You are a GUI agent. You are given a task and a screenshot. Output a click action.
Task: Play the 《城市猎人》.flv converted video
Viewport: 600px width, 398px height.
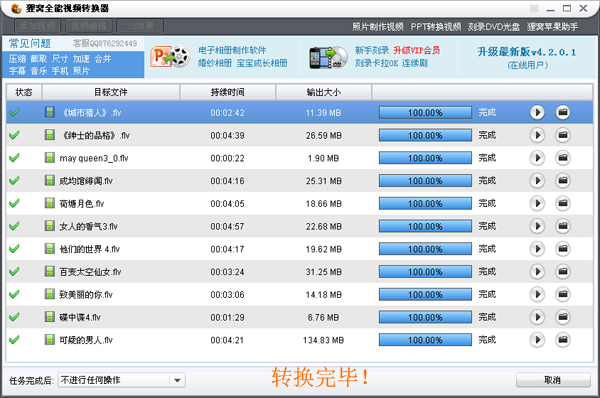click(x=537, y=113)
